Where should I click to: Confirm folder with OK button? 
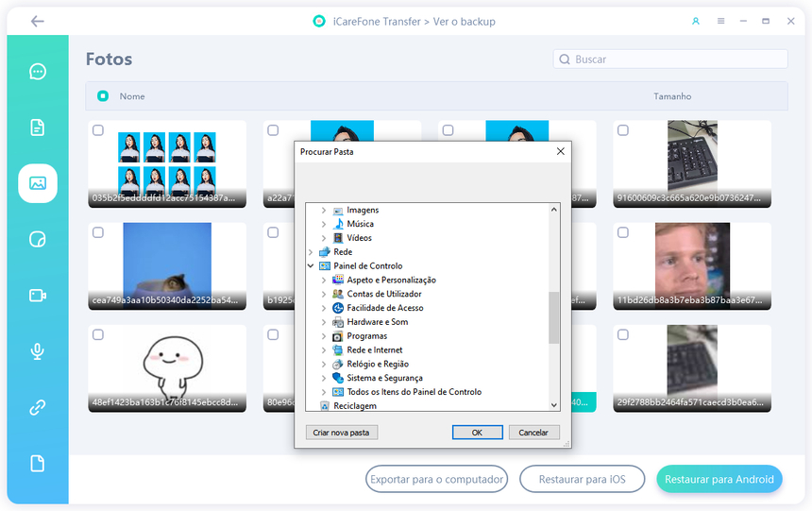click(x=477, y=433)
